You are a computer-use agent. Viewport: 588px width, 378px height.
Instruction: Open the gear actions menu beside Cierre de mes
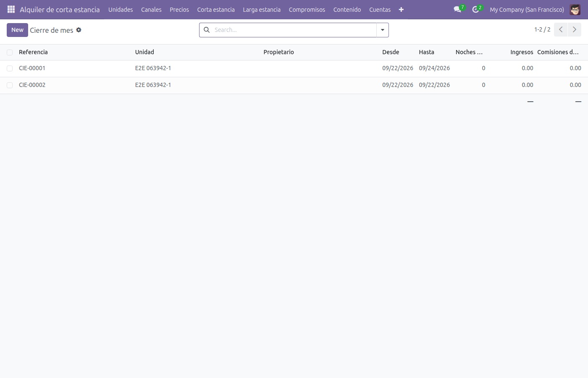click(79, 30)
